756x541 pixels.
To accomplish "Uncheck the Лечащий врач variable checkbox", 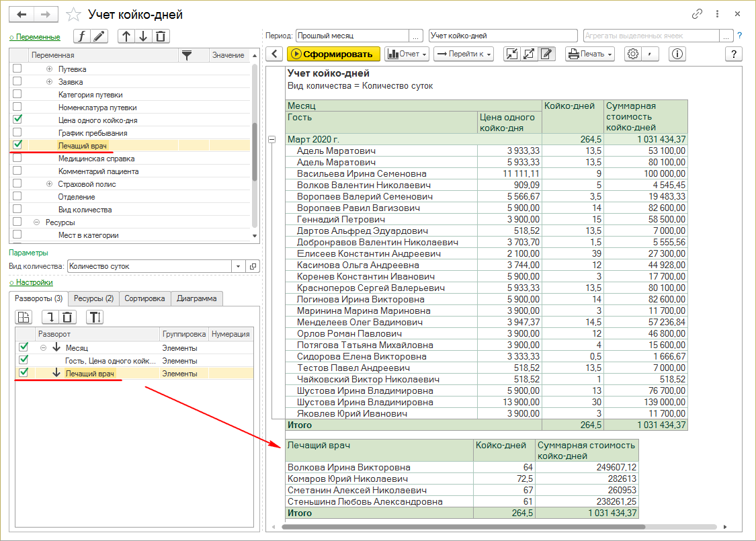I will pos(17,145).
